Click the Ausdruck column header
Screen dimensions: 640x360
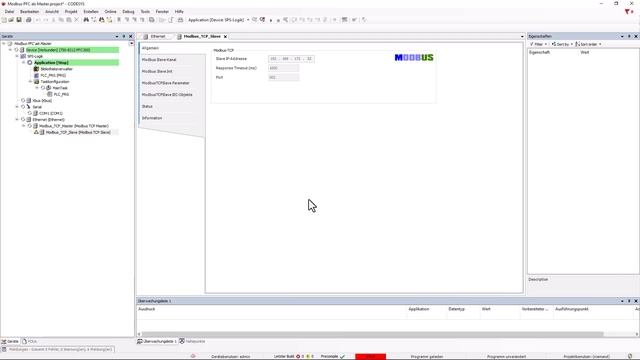(147, 309)
